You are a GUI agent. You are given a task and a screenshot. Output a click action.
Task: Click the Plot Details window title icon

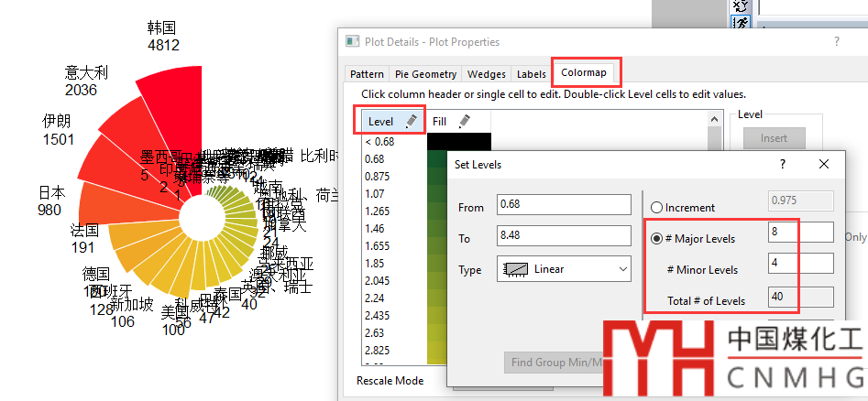coord(352,41)
